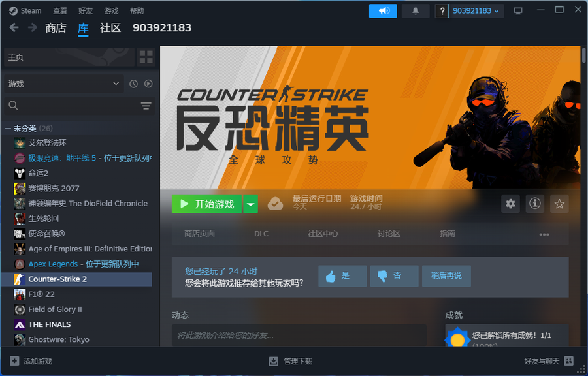This screenshot has height=376, width=588.
Task: Click the 主页 home button
Action: (x=69, y=57)
